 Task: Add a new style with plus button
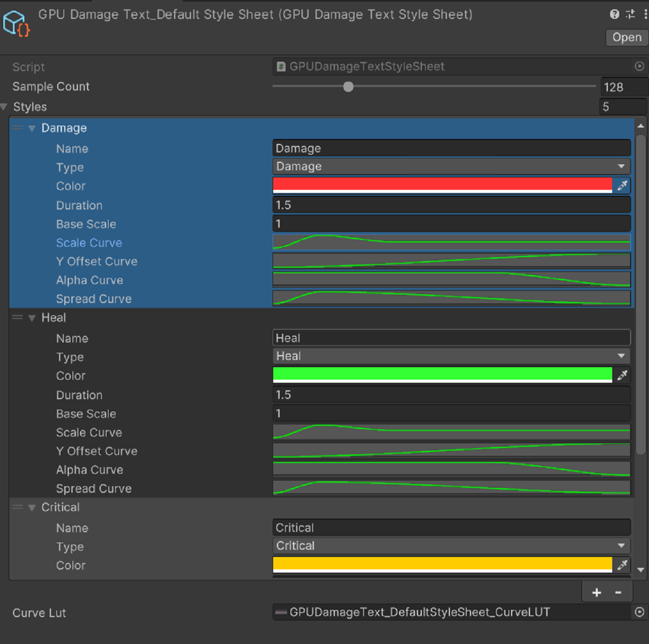coord(597,593)
